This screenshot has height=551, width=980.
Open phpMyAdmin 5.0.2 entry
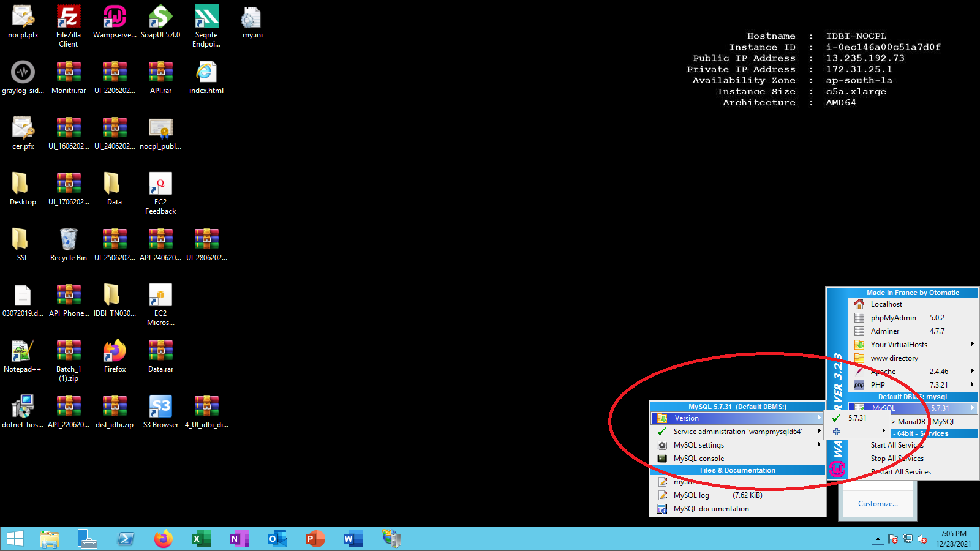point(913,318)
